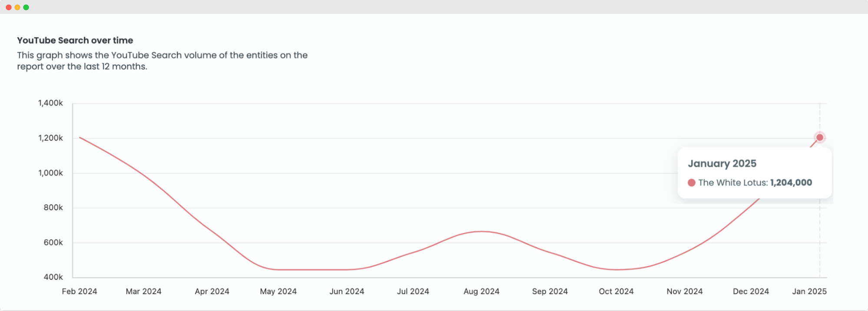The width and height of the screenshot is (868, 311).
Task: Click the 'January 2025' tooltip title
Action: (722, 164)
